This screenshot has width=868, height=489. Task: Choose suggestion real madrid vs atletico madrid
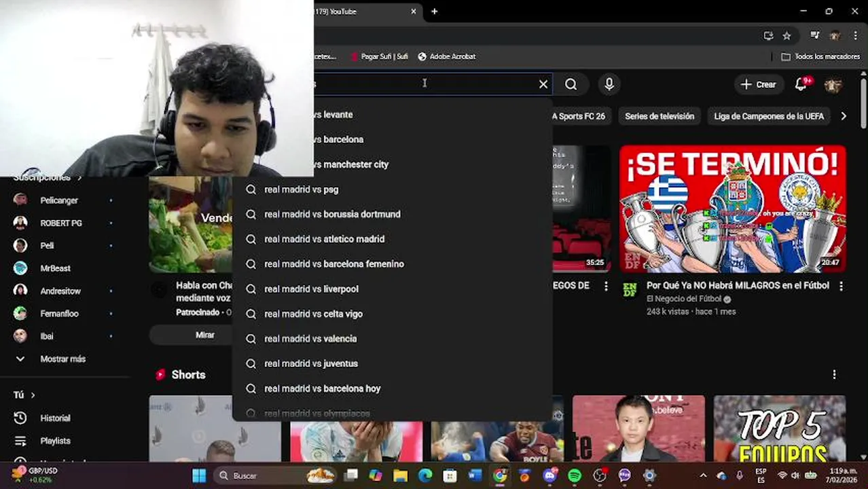(x=393, y=239)
